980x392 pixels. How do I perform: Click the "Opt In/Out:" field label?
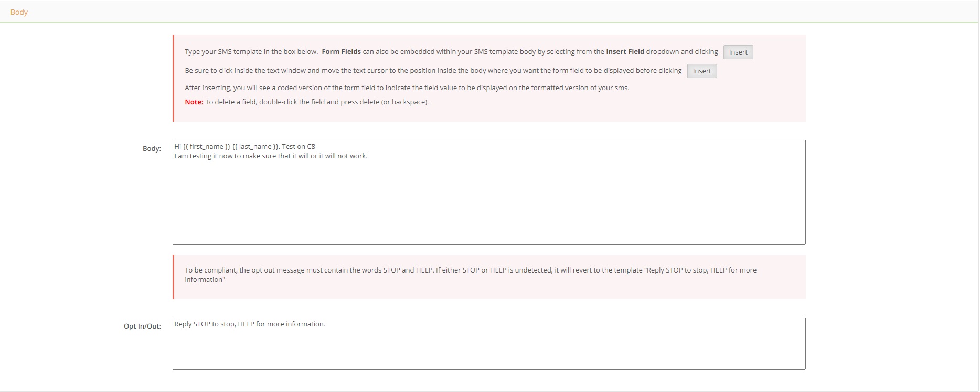[142, 326]
